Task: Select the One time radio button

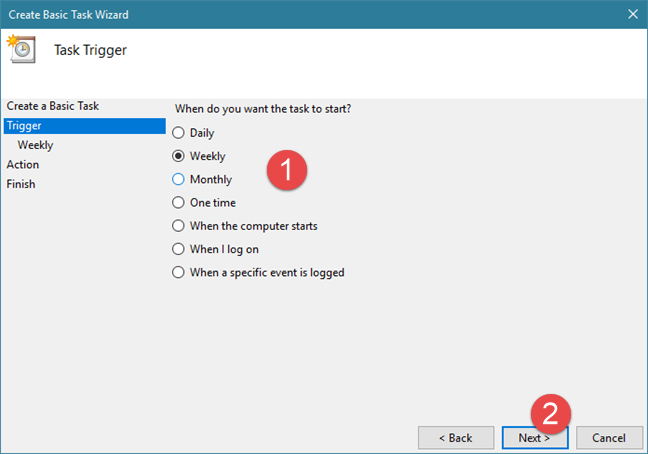Action: pos(179,203)
